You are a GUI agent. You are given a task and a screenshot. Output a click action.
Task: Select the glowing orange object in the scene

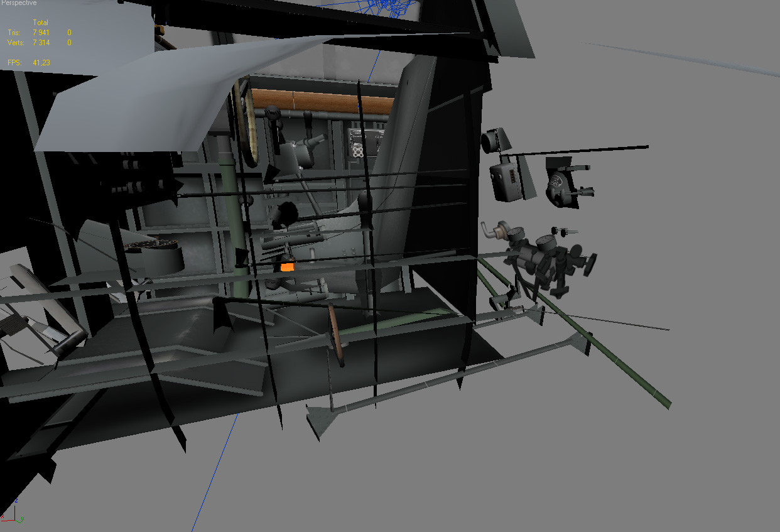tap(287, 266)
